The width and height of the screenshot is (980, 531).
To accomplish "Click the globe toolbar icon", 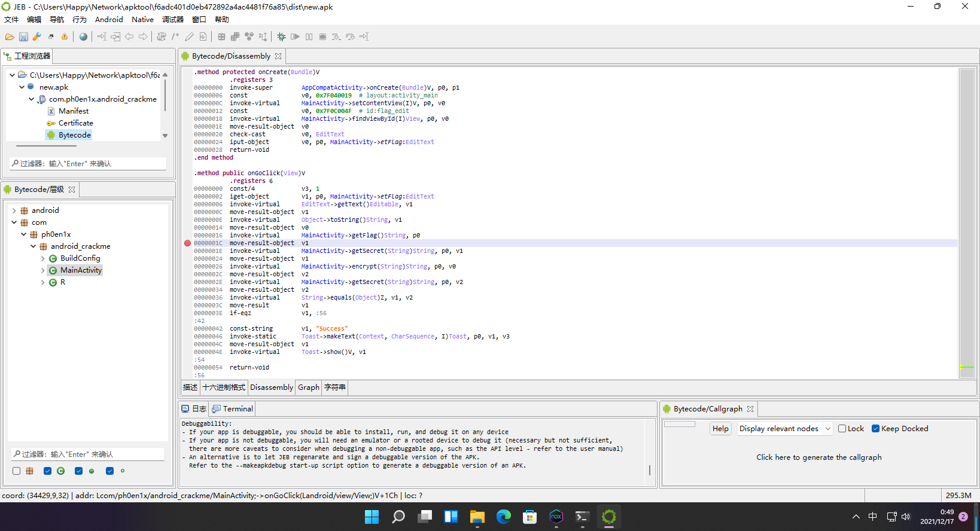I will pos(83,36).
